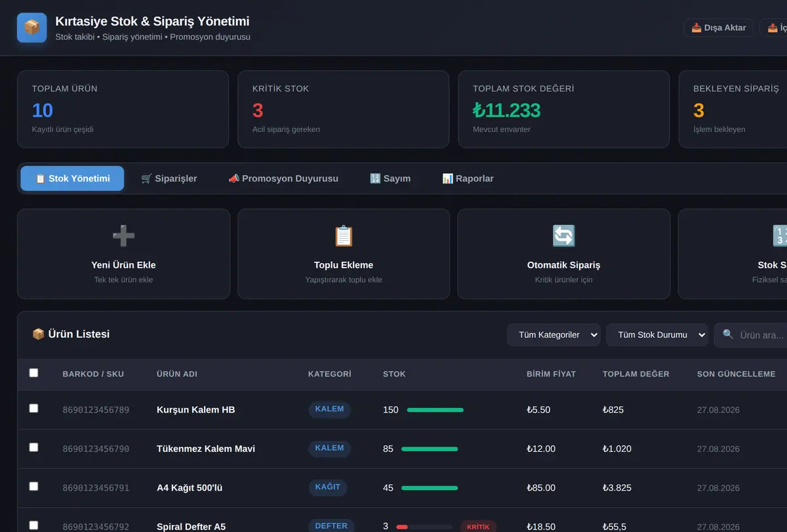Click the Toplu Ekleme card title
This screenshot has width=787, height=532.
pyautogui.click(x=344, y=265)
